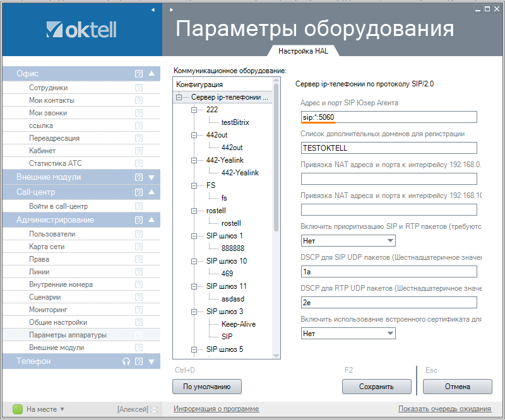Viewport: 505px width, 420px height.
Task: Open the На месте status dropdown
Action: point(62,409)
